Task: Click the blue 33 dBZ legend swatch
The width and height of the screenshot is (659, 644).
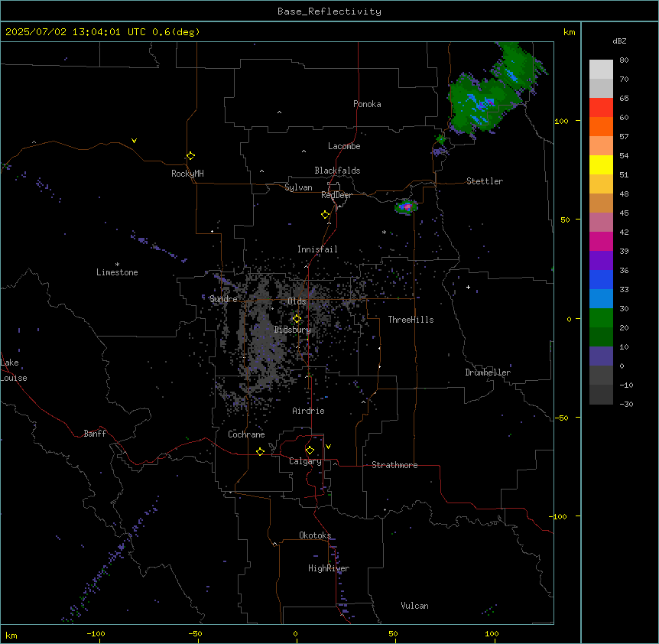Action: (601, 279)
